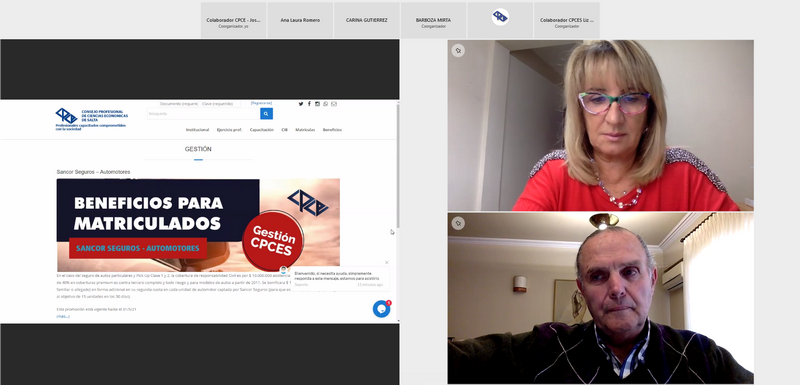The width and height of the screenshot is (800, 385).
Task: Open the Facebook icon in the header
Action: click(x=309, y=104)
